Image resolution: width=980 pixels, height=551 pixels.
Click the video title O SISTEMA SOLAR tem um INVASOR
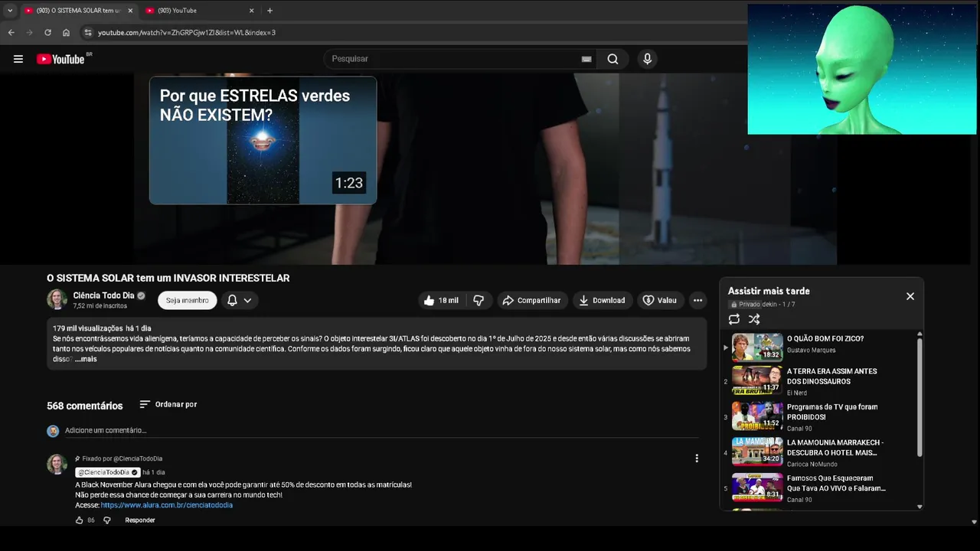168,278
